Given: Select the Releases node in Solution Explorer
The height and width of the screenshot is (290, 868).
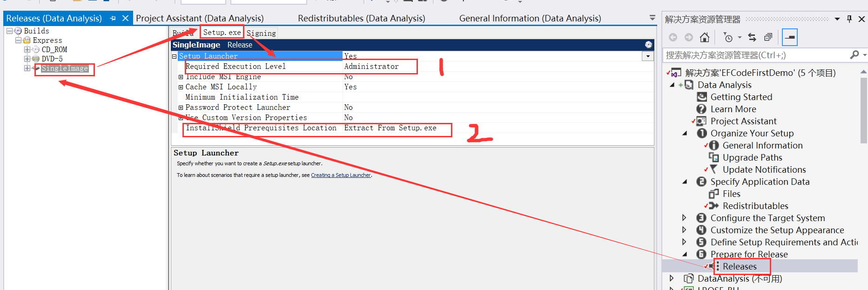Looking at the screenshot, I should point(740,266).
